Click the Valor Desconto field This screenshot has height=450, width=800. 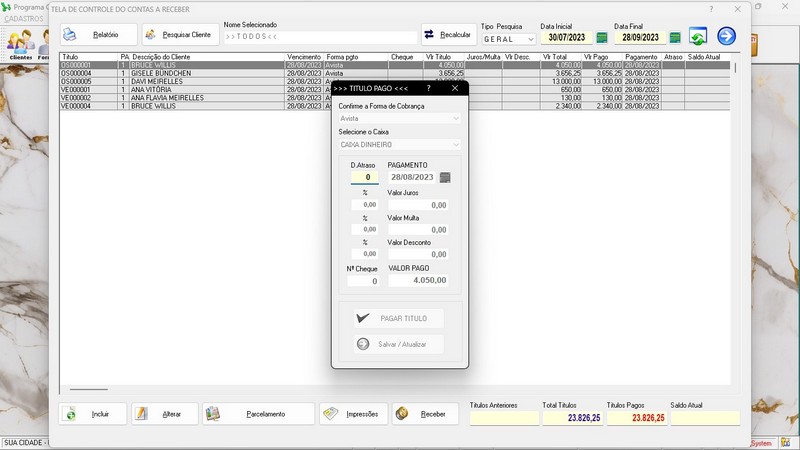pos(418,254)
